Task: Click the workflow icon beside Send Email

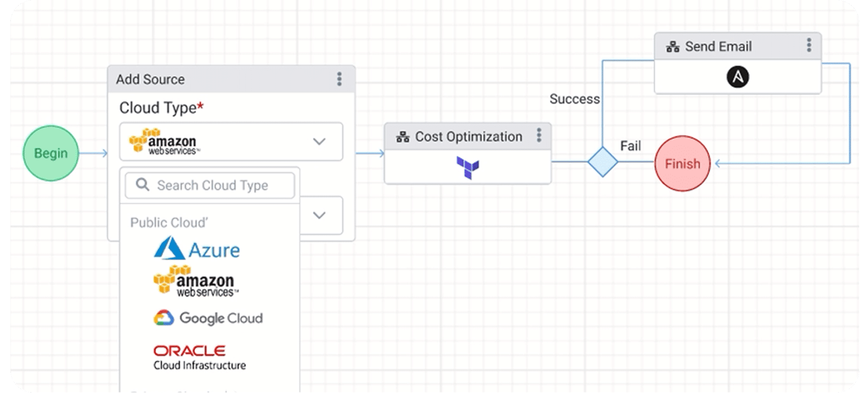Action: [672, 47]
